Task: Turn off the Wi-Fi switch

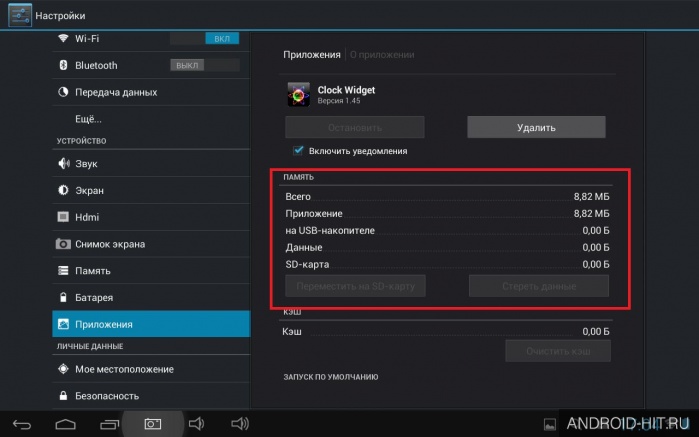Action: pos(205,38)
